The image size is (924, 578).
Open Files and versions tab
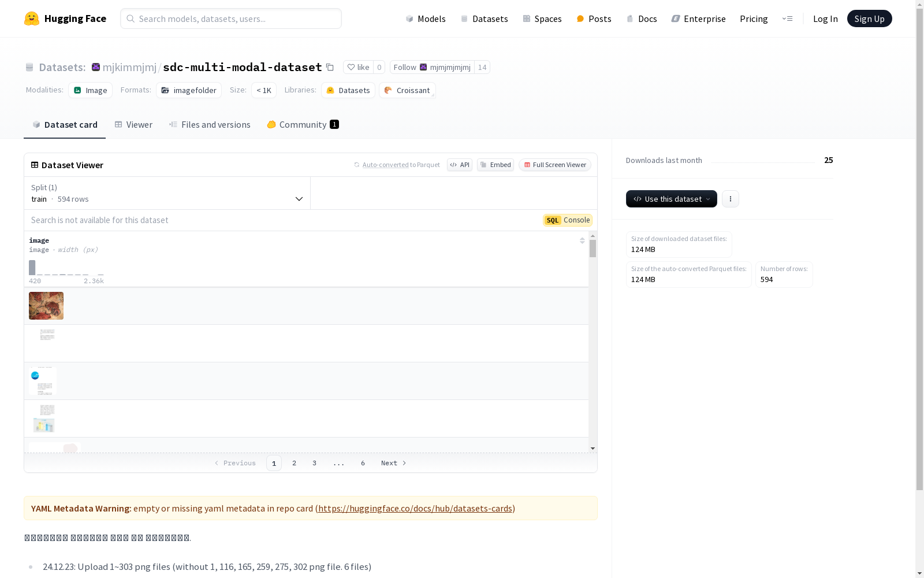210,124
